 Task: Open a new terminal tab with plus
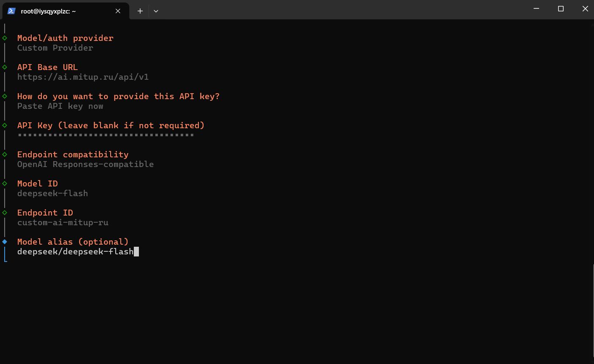pyautogui.click(x=140, y=11)
